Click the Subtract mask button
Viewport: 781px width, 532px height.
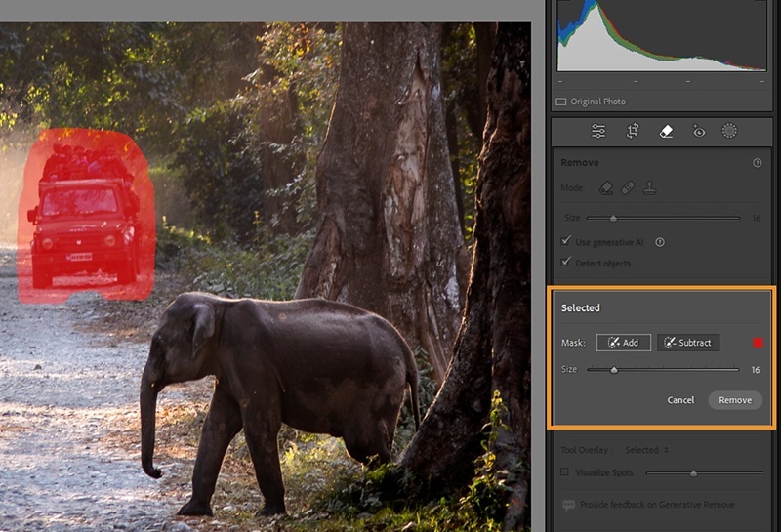(x=688, y=343)
